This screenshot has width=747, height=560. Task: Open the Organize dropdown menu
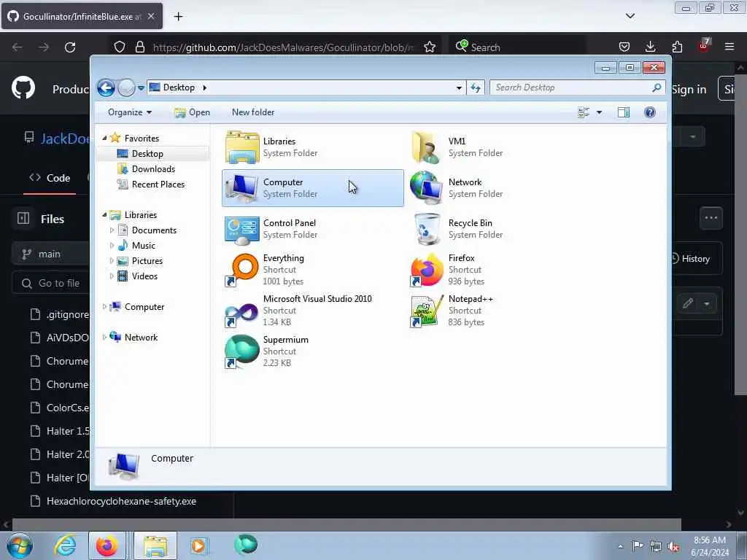pyautogui.click(x=130, y=112)
